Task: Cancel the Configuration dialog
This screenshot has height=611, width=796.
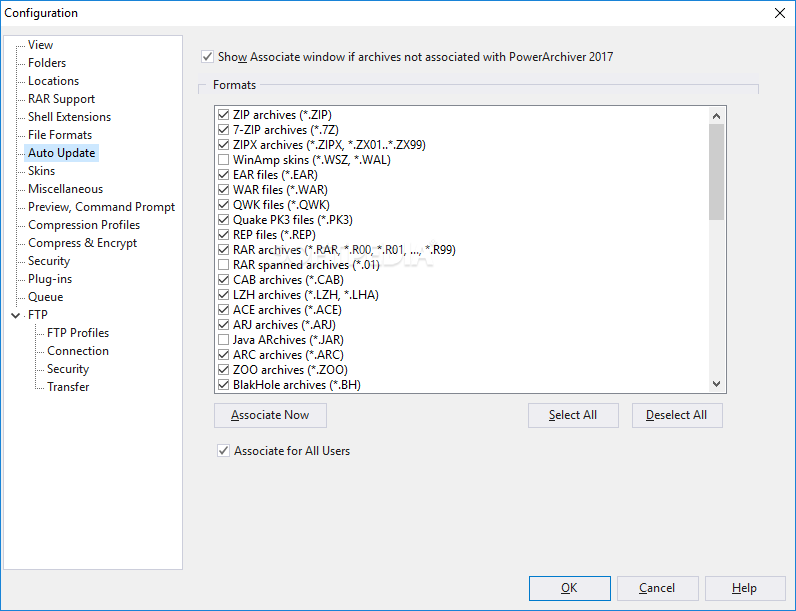Action: click(x=657, y=588)
